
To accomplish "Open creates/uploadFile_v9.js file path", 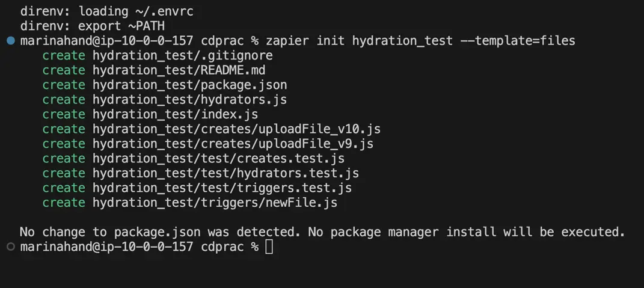I will coord(233,144).
